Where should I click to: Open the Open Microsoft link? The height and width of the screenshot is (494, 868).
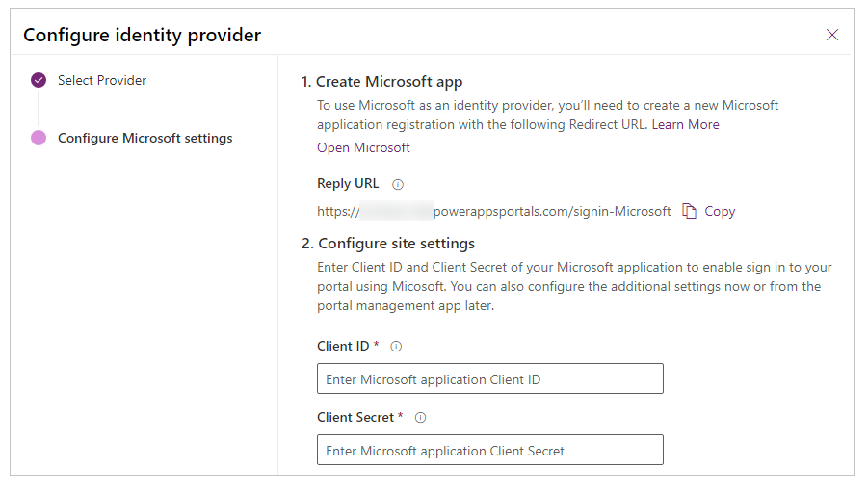363,147
